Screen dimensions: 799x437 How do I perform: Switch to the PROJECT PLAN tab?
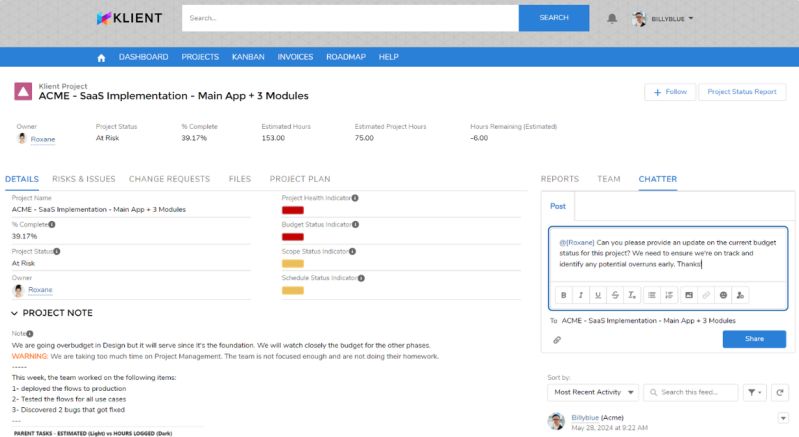(300, 179)
